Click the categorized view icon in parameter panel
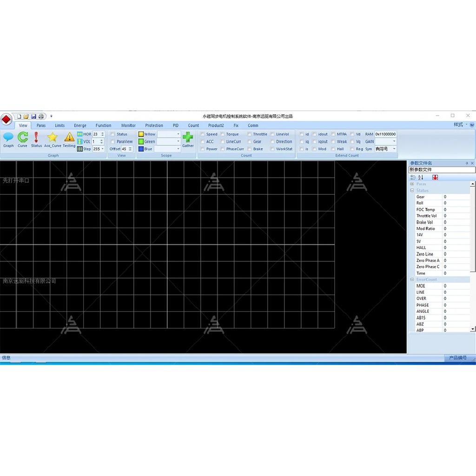 (x=413, y=177)
